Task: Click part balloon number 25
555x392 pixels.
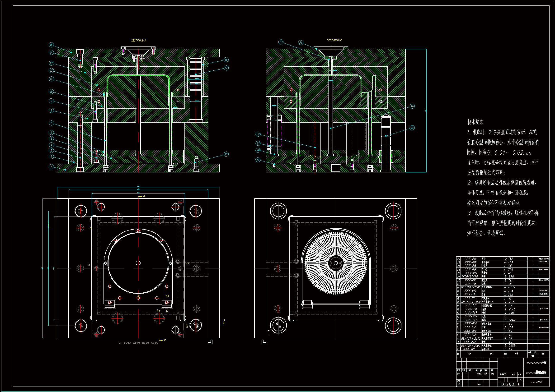Action: click(x=412, y=128)
